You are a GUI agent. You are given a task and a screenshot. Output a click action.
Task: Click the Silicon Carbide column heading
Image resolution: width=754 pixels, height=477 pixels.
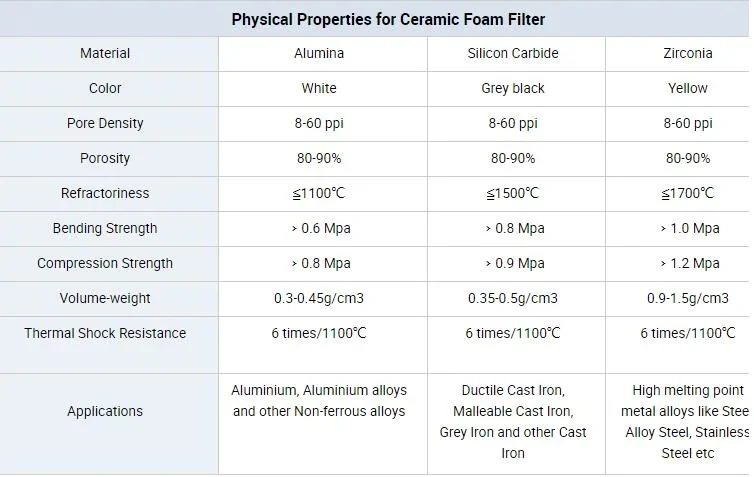tap(513, 53)
